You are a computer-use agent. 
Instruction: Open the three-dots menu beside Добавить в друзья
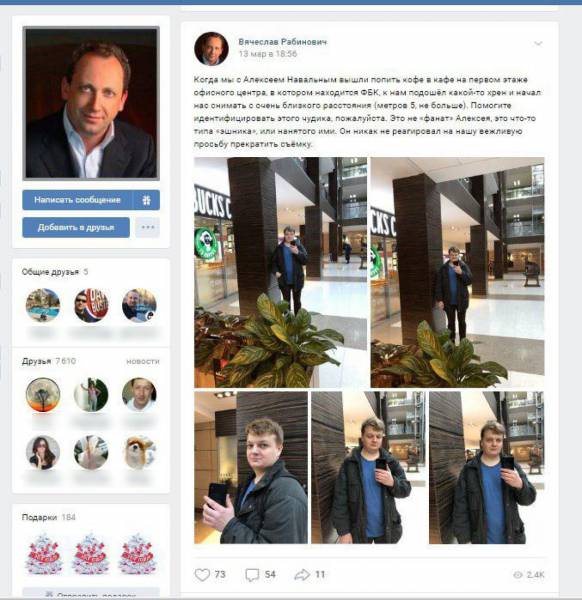pos(148,227)
